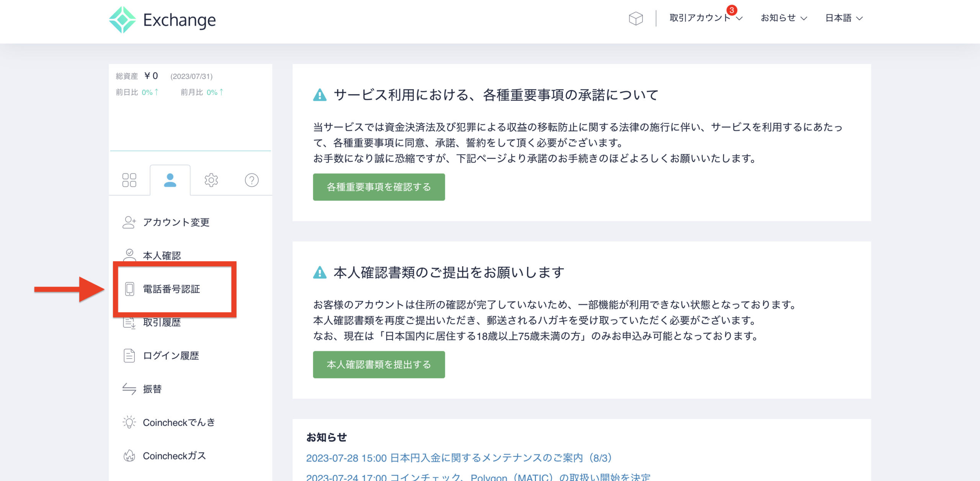Image resolution: width=980 pixels, height=481 pixels.
Task: Click warning icon beside 本人確認書類 heading
Action: pyautogui.click(x=320, y=272)
